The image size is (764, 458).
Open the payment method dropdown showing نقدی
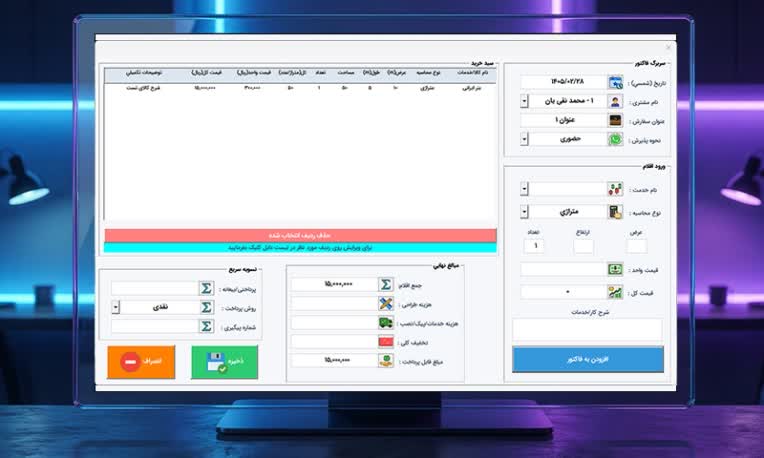point(115,307)
